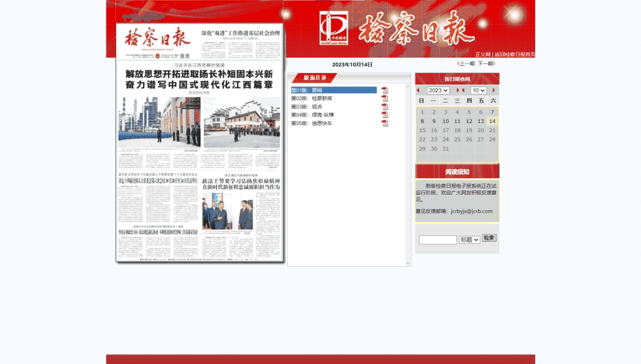Viewport: 641px width, 364px height.
Task: Select date 9 in the calendar
Action: tap(434, 121)
